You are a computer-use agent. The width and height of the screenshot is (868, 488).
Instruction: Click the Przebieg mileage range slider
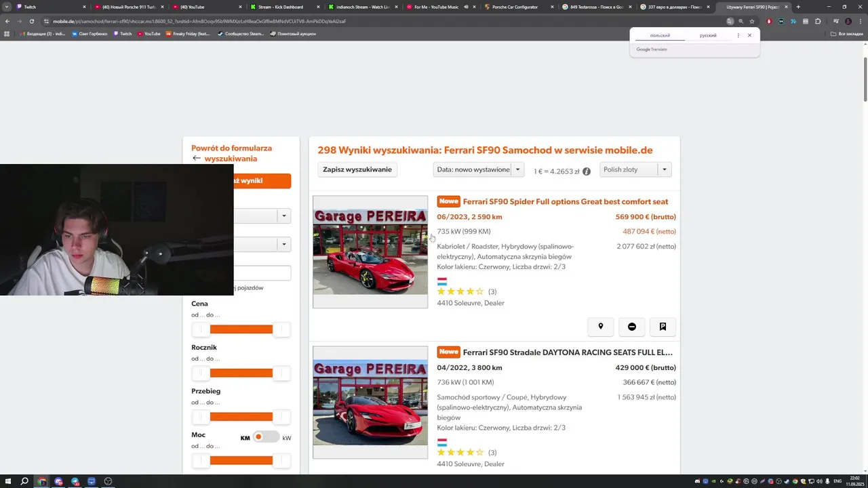pyautogui.click(x=241, y=417)
